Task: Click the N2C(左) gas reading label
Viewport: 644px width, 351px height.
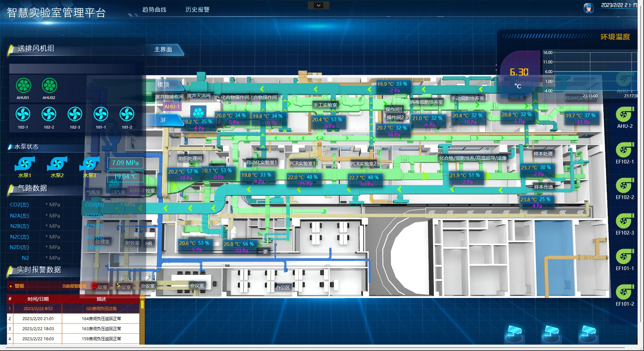Action: (19, 237)
